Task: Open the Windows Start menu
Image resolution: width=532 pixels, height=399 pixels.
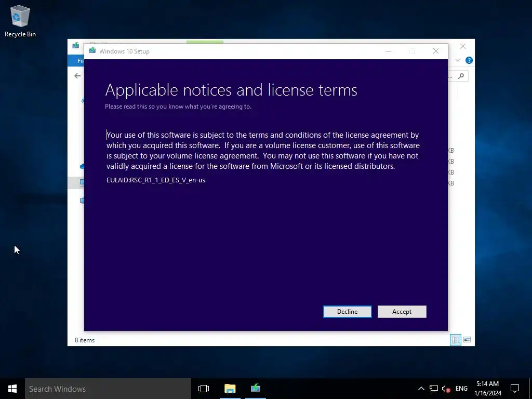Action: (x=12, y=389)
